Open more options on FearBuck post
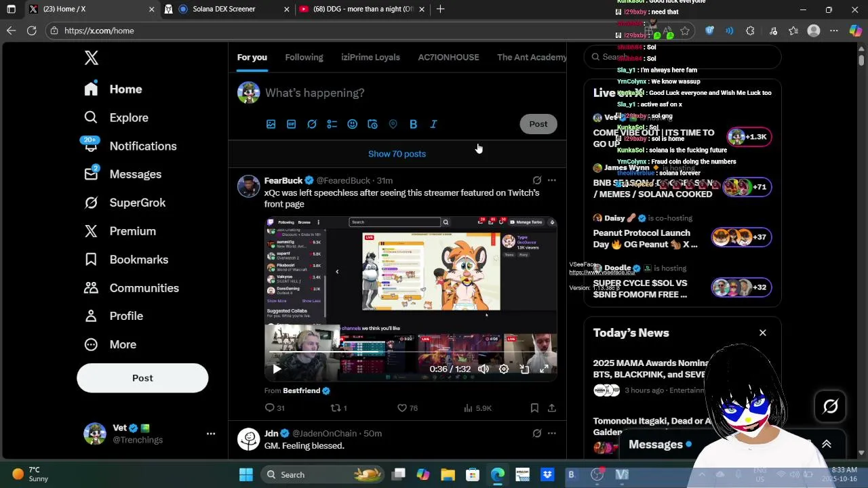The image size is (868, 488). pos(551,180)
